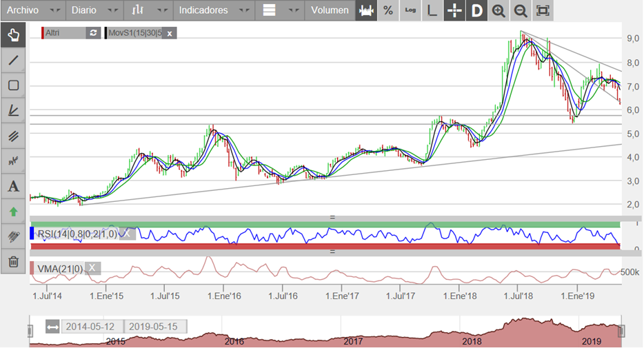This screenshot has width=644, height=348.
Task: Grab the right handle of range slider
Action: tap(621, 331)
